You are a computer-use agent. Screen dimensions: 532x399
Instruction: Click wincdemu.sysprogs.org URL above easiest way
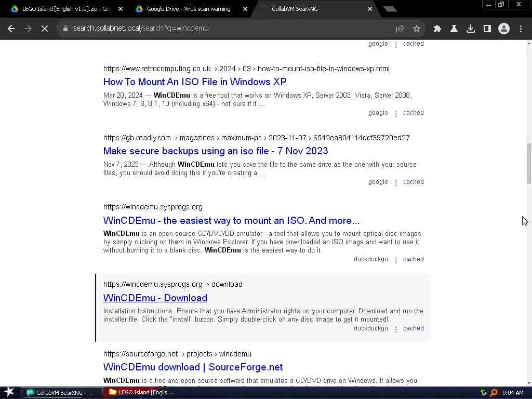coord(153,207)
